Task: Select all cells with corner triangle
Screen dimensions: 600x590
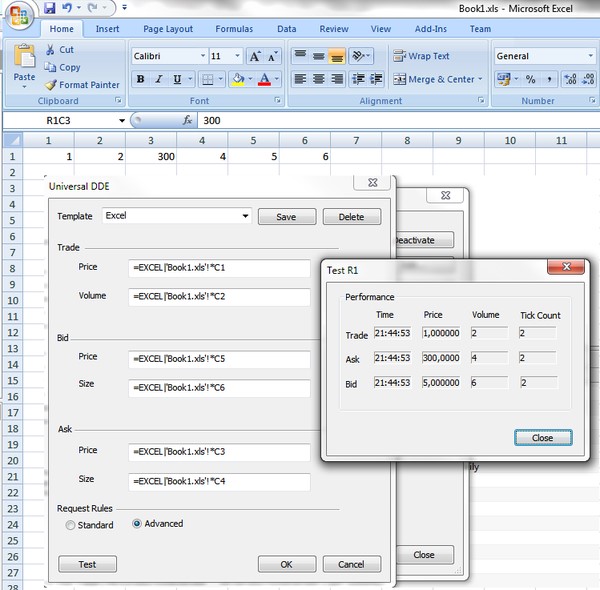Action: pos(13,140)
